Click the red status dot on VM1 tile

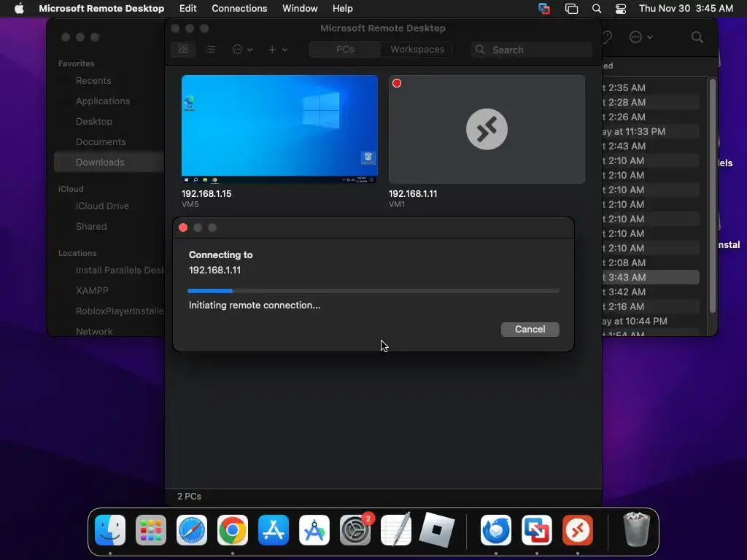coord(397,83)
